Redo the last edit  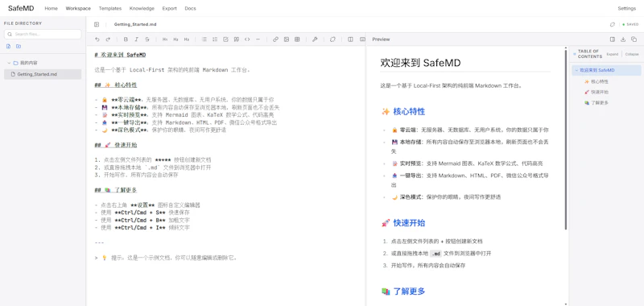click(x=108, y=39)
